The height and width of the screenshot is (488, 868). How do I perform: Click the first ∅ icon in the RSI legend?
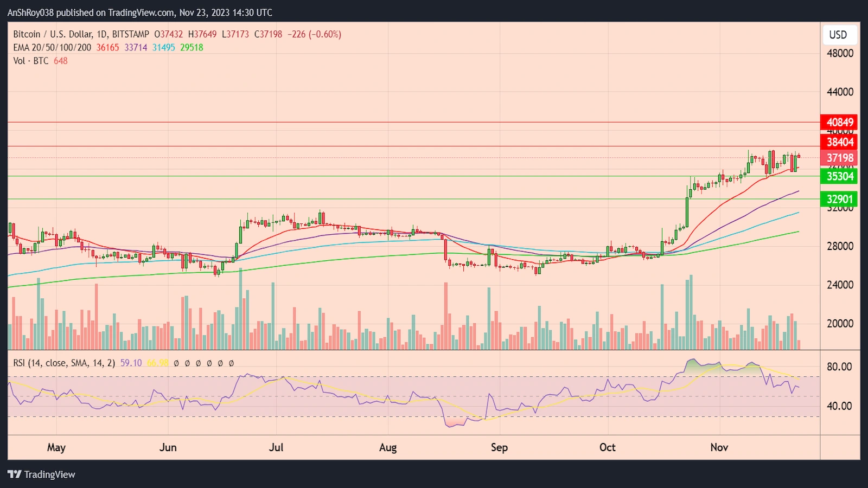pos(176,363)
